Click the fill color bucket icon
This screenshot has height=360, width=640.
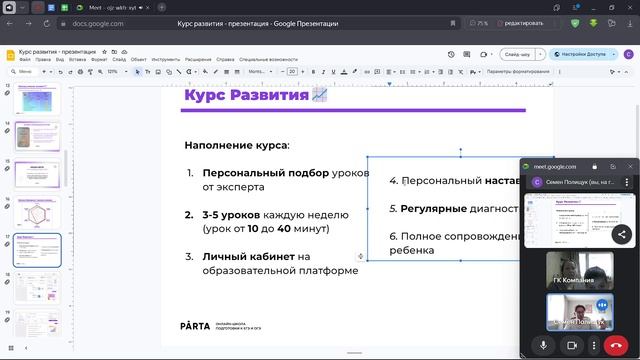pyautogui.click(x=205, y=72)
